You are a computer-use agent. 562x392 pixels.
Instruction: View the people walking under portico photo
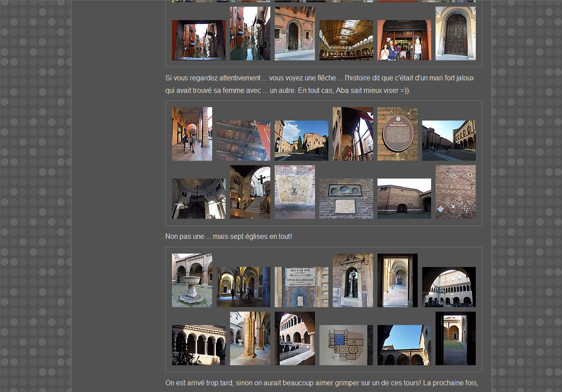pyautogui.click(x=192, y=134)
